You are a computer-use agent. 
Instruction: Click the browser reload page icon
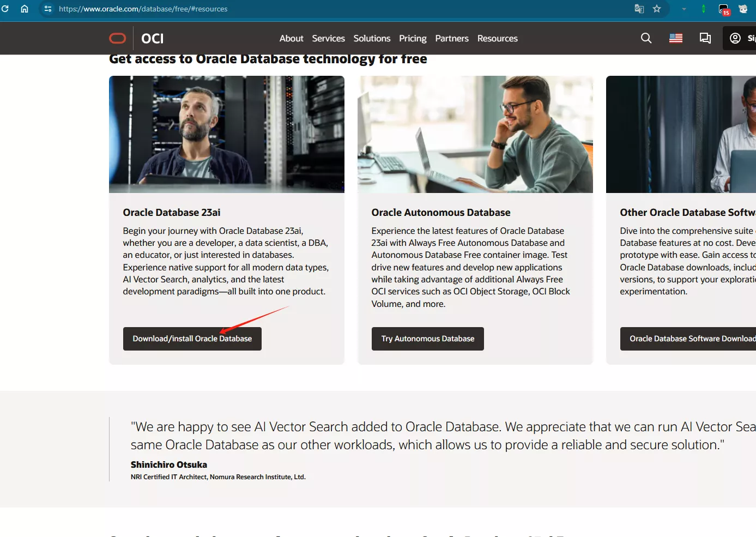click(x=5, y=9)
